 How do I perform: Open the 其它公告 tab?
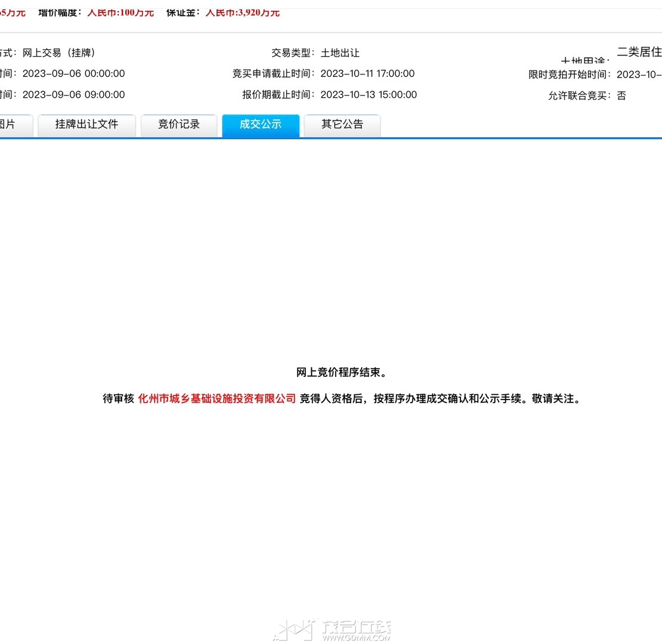342,125
